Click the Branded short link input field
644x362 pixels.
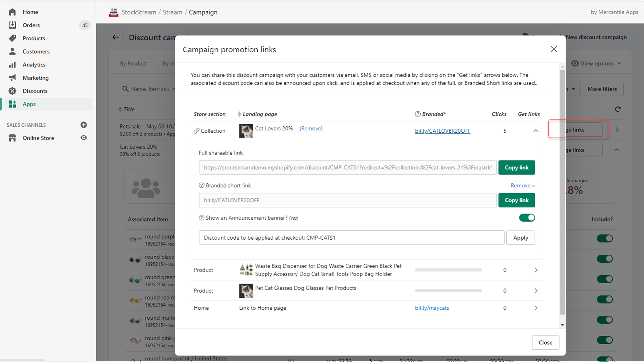click(x=347, y=200)
